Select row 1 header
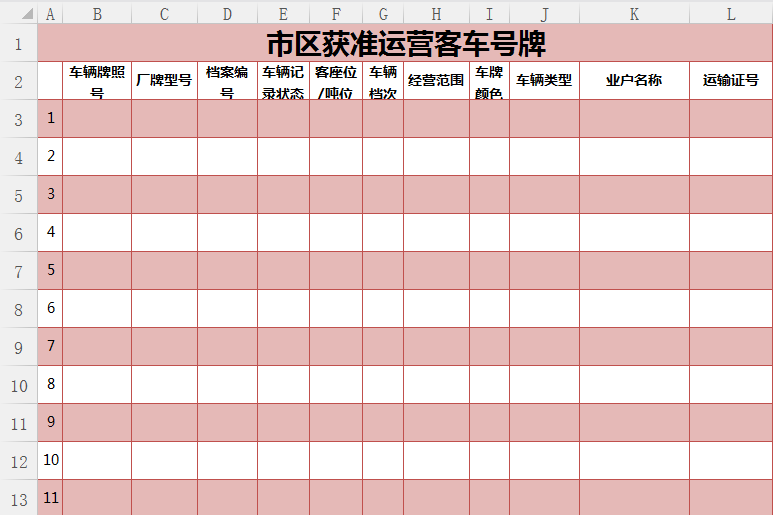Screen dimensions: 773x515 click(18, 44)
